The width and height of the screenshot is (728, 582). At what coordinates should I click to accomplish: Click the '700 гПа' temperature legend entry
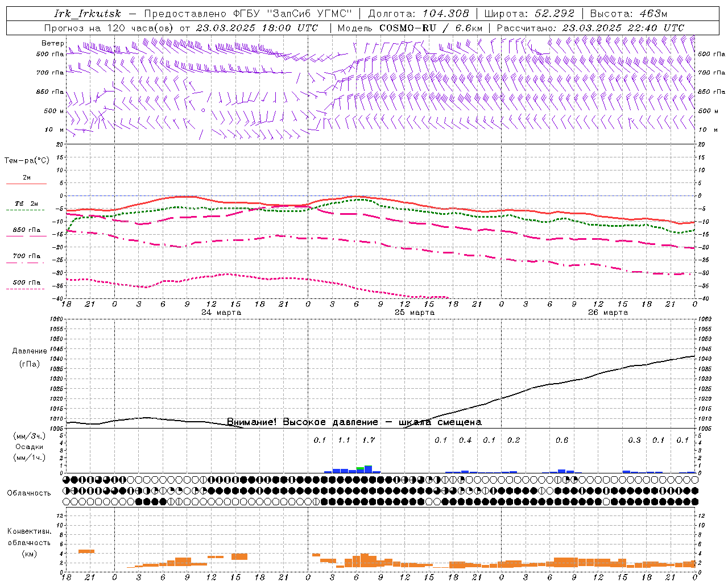[x=27, y=256]
